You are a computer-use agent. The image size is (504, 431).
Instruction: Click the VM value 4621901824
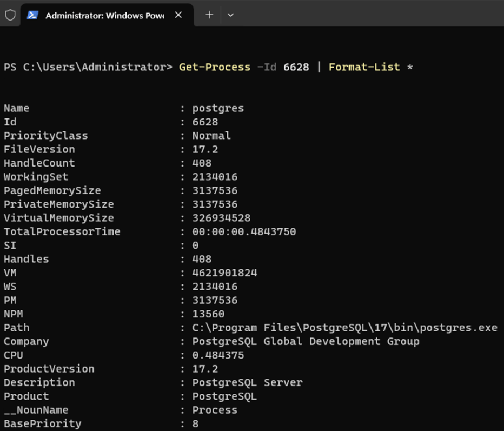click(x=224, y=273)
